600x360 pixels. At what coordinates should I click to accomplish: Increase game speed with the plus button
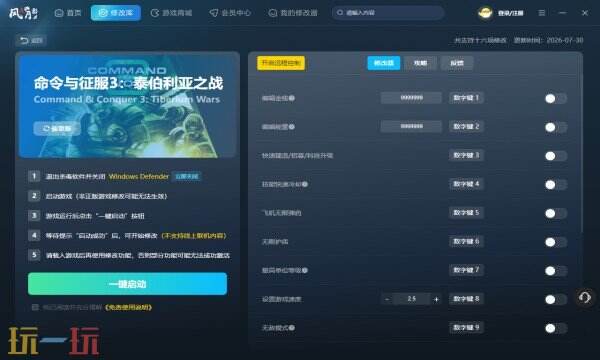pyautogui.click(x=436, y=299)
